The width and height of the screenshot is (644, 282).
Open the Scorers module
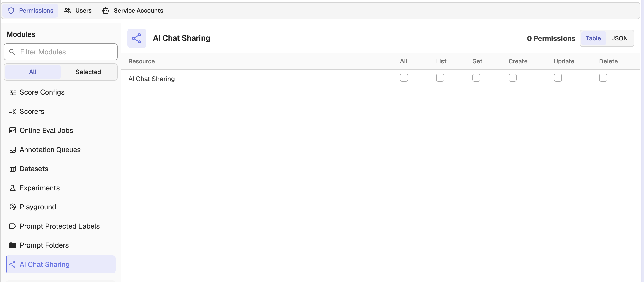61,111
